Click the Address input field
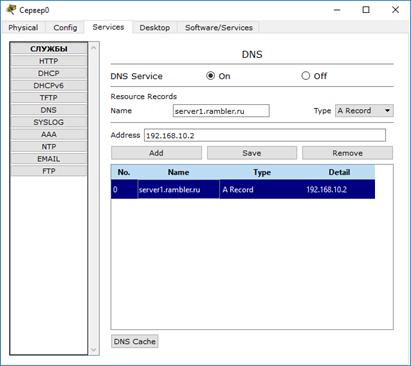 [x=265, y=135]
